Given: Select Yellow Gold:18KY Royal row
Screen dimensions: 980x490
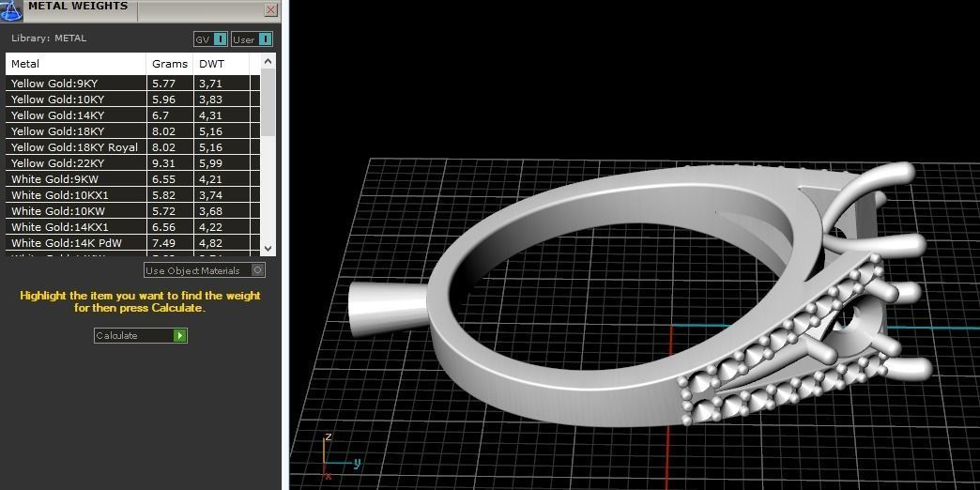Looking at the screenshot, I should pyautogui.click(x=132, y=146).
